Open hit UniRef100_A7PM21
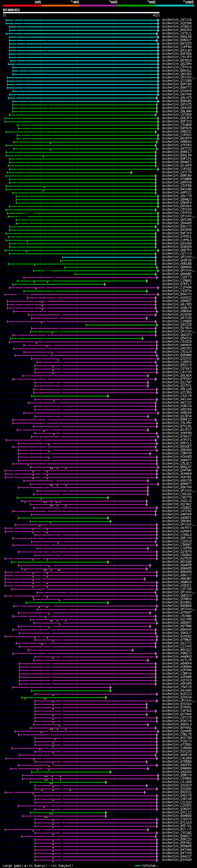Image resolution: width=197 pixels, height=868 pixels. [177, 236]
